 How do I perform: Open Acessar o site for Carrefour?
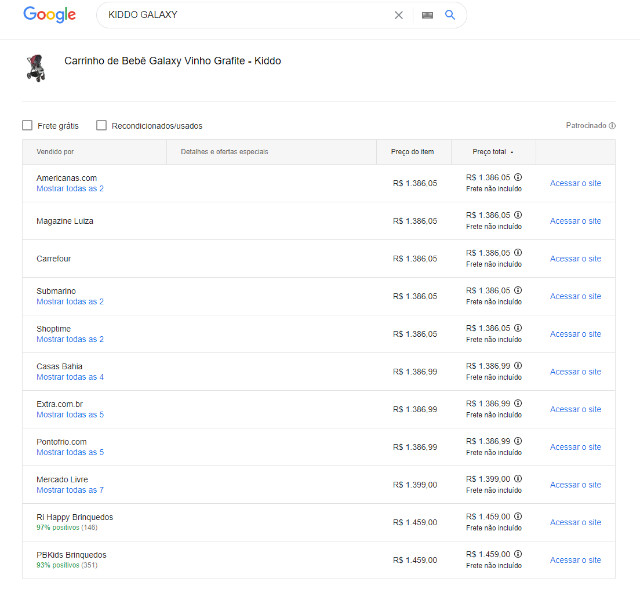(576, 259)
